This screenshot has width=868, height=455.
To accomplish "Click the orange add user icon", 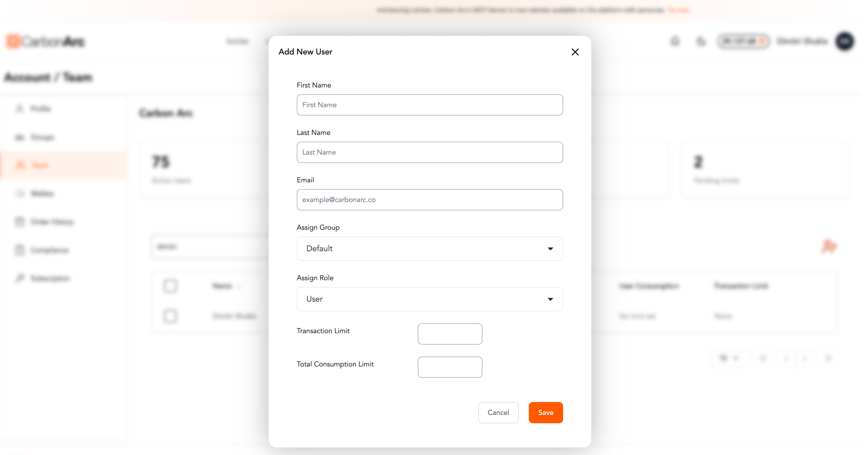I will 829,246.
